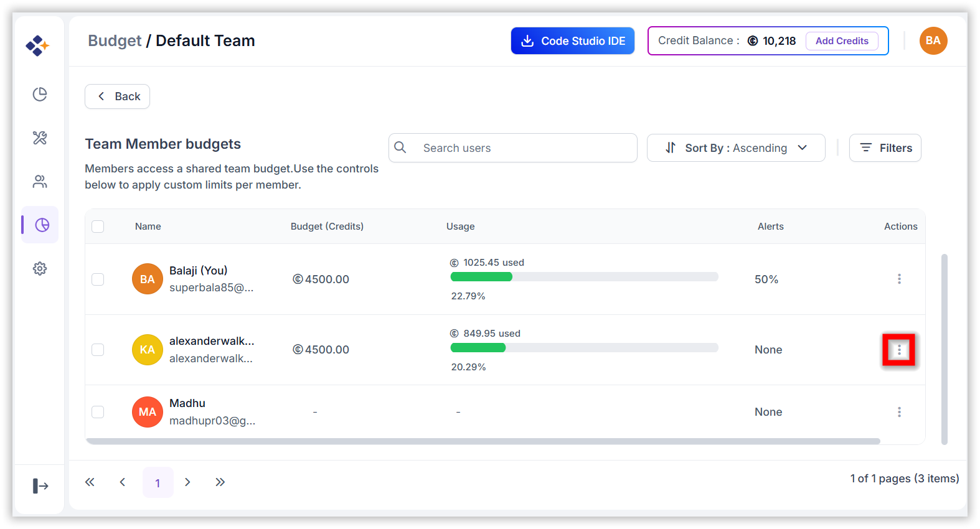Click alexanderwalk's usage progress bar
The image size is (980, 529).
584,348
